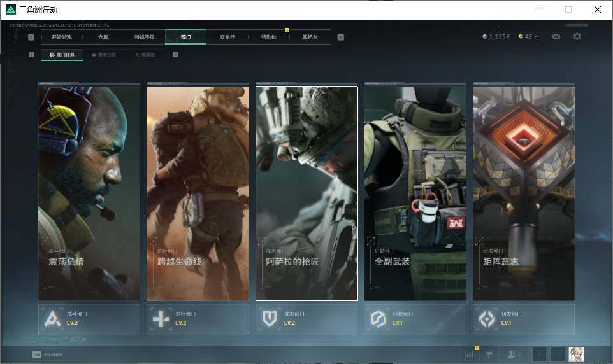Image resolution: width=613 pixels, height=364 pixels.
Task: Click the 全副武装 mission title text
Action: [x=392, y=262]
